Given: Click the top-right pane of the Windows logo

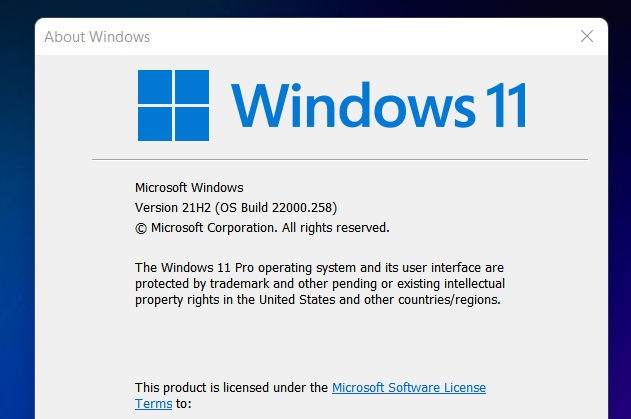Looking at the screenshot, I should coord(192,87).
